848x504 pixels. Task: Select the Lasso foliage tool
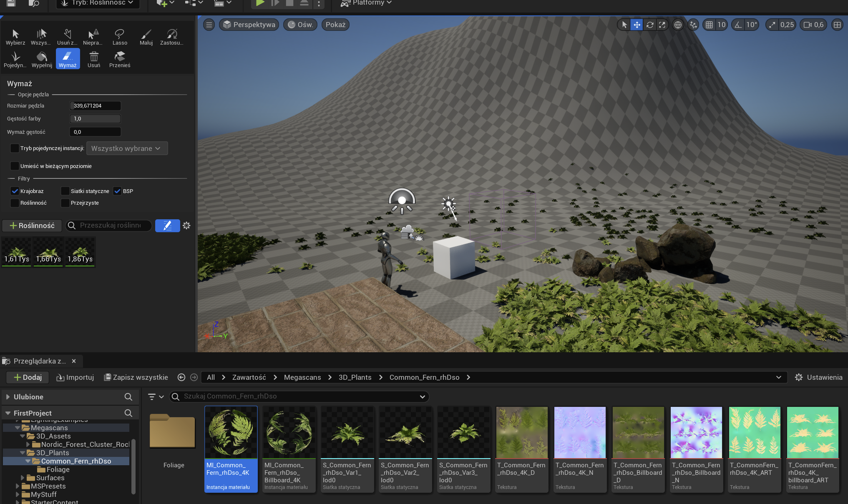[x=120, y=37]
